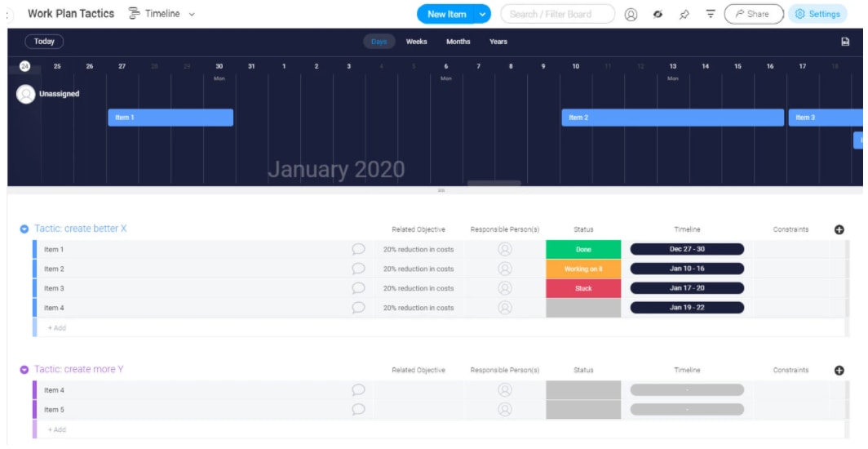Click the Working on it status cell

tap(583, 269)
